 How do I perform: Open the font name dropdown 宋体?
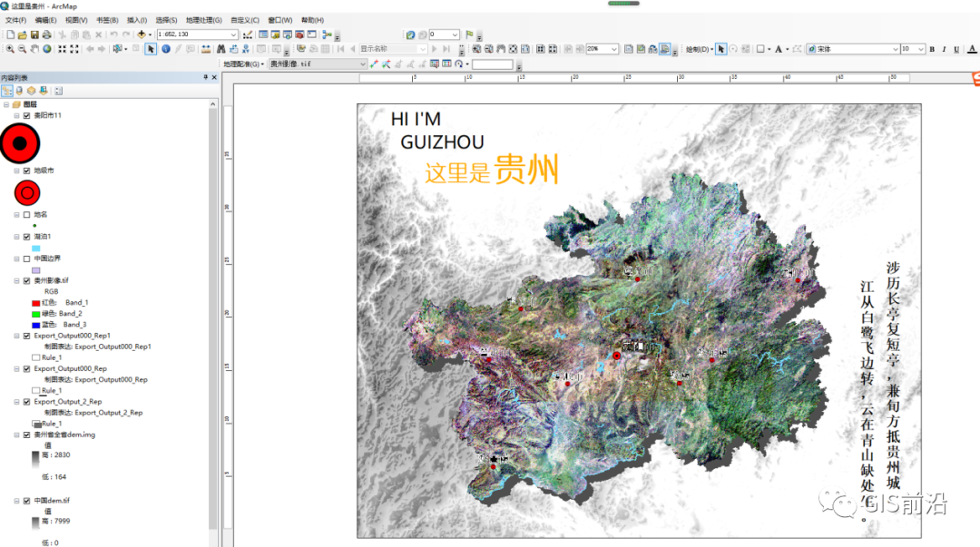[x=895, y=49]
